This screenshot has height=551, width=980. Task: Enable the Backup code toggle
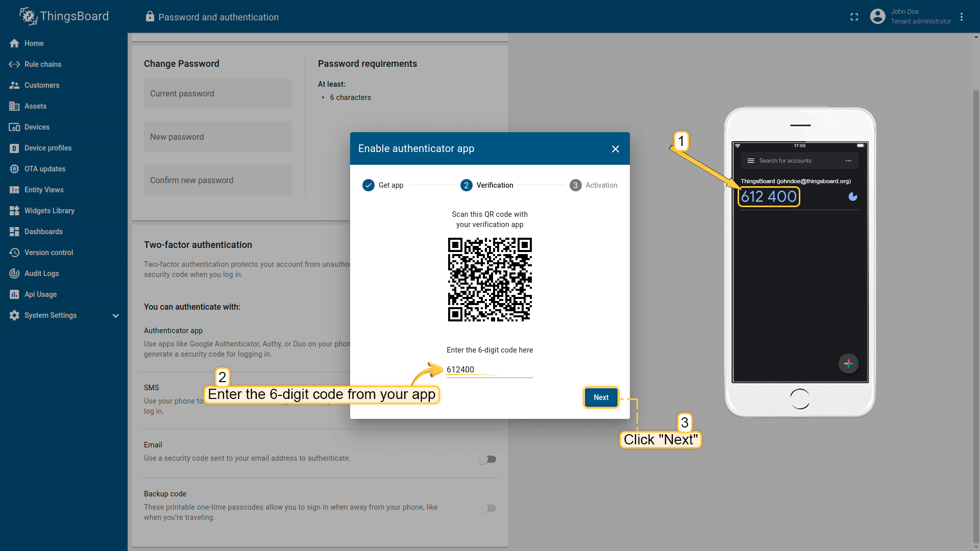coord(487,508)
